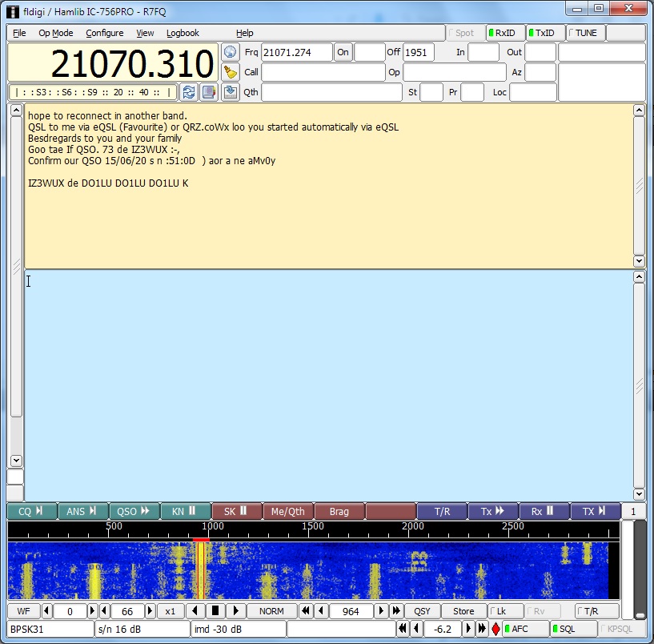Screen dimensions: 654x644
Task: Toggle the TxID button
Action: point(544,33)
